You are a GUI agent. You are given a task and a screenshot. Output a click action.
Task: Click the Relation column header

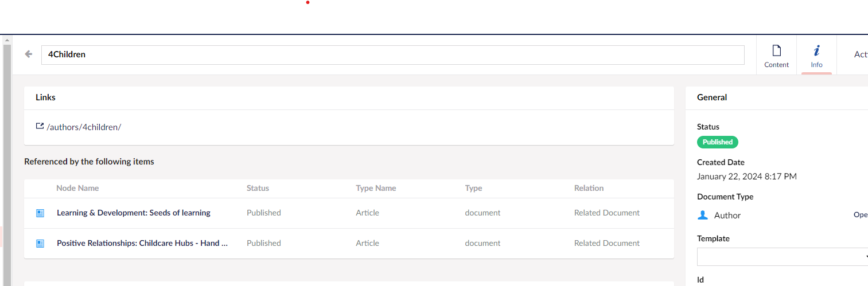click(x=589, y=188)
